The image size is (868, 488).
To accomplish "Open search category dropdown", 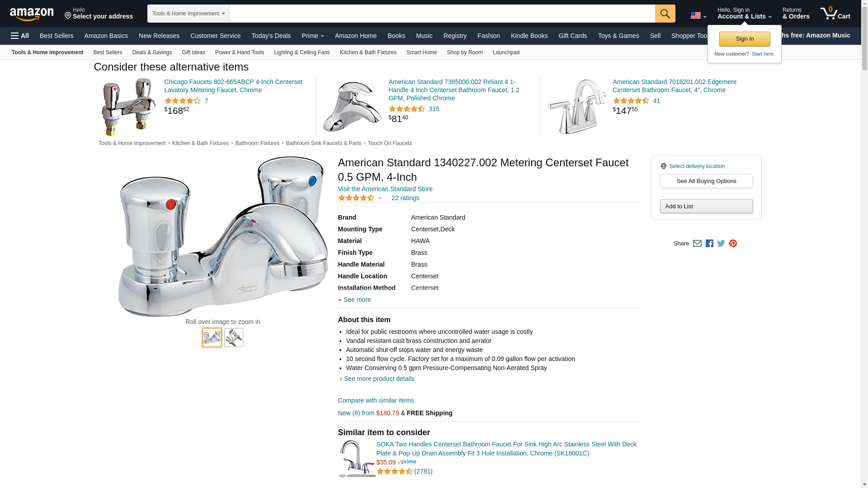I will (x=188, y=14).
